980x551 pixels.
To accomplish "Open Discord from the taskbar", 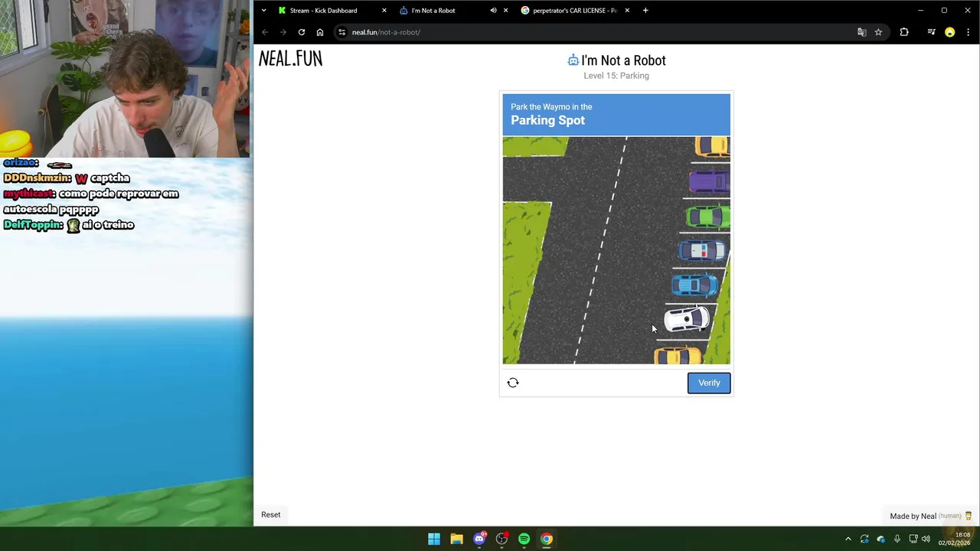I will (x=479, y=539).
